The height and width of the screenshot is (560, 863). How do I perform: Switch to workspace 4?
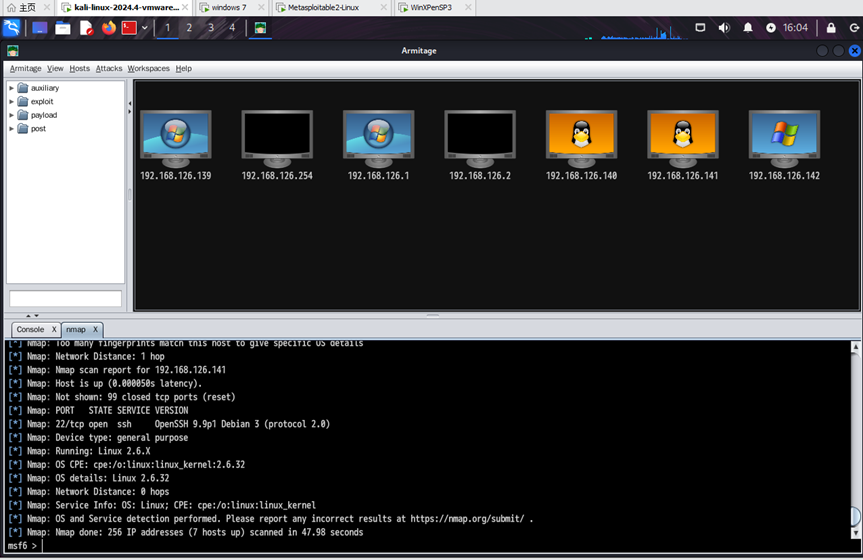point(232,28)
